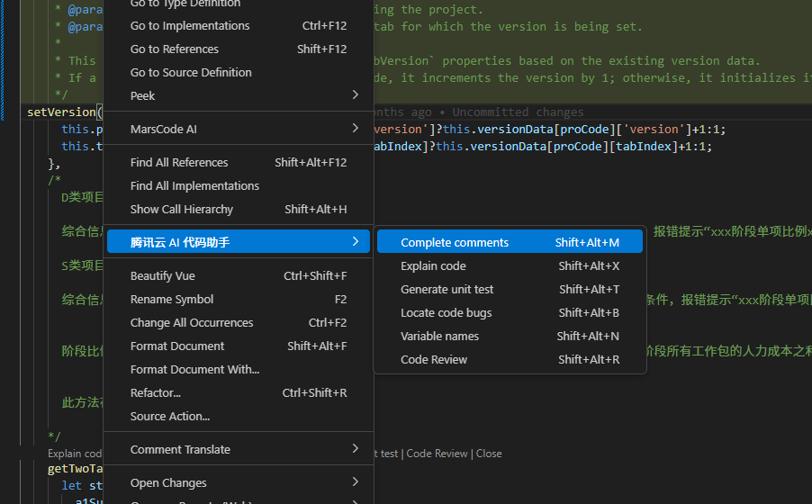Screen dimensions: 812x504
Task: Click Source Action...
Action: point(239,416)
